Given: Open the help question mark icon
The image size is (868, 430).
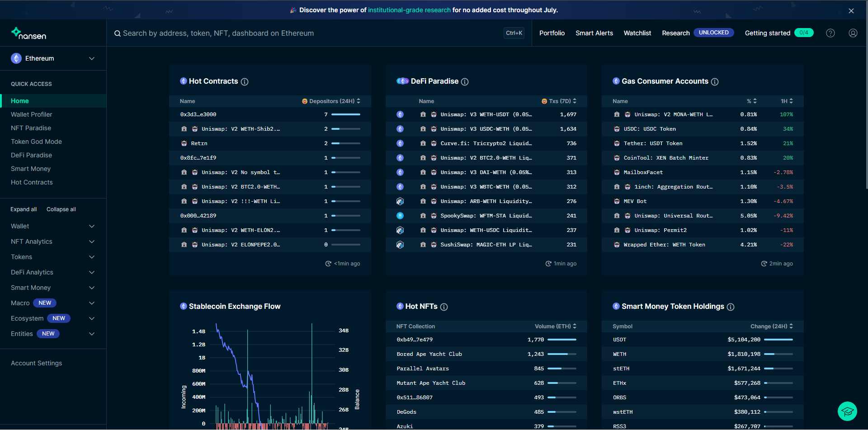Looking at the screenshot, I should coord(830,33).
